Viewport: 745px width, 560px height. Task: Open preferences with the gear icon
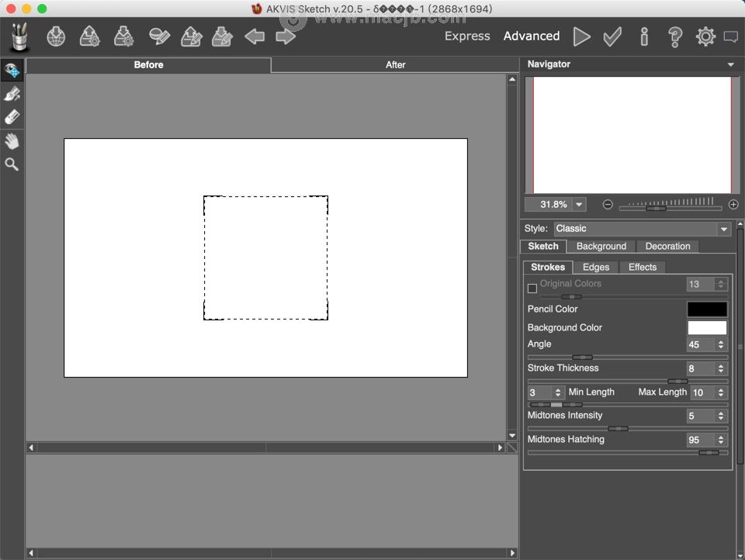705,36
